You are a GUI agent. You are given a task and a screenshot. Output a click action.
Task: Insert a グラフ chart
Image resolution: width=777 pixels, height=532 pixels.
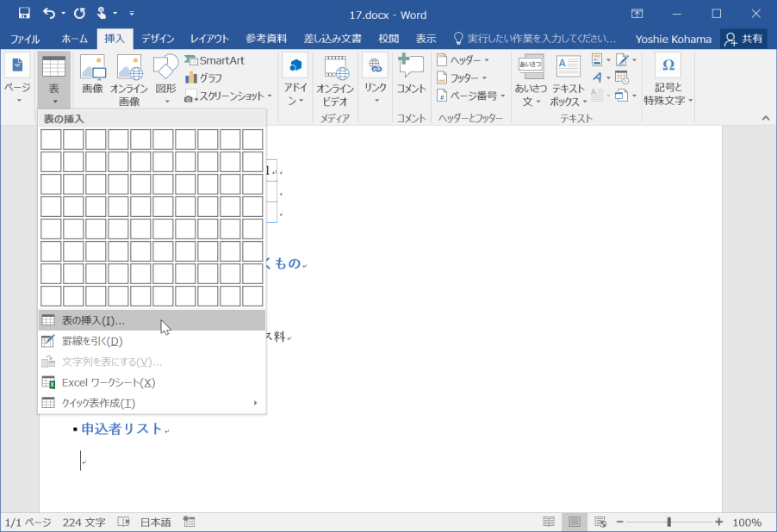[x=203, y=77]
